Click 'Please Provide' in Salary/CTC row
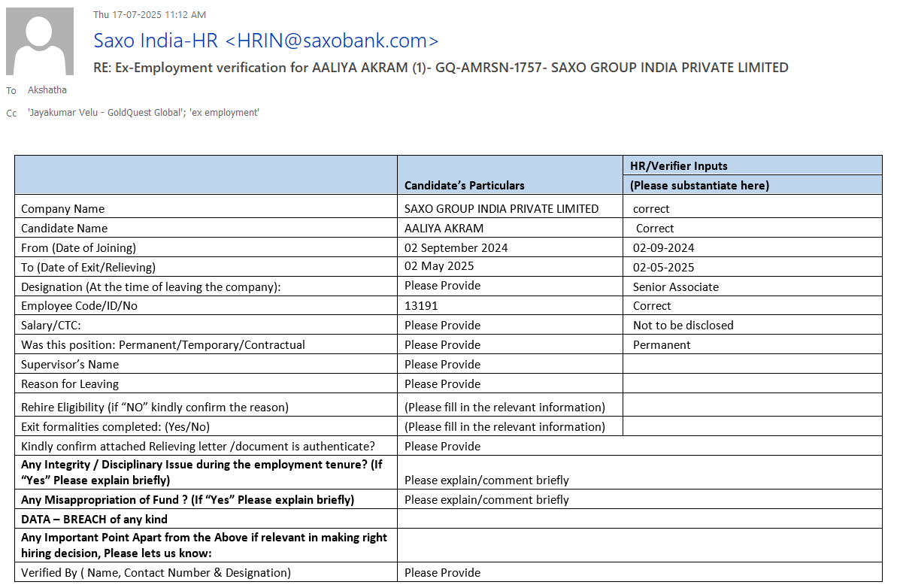This screenshot has height=588, width=900. (x=442, y=326)
